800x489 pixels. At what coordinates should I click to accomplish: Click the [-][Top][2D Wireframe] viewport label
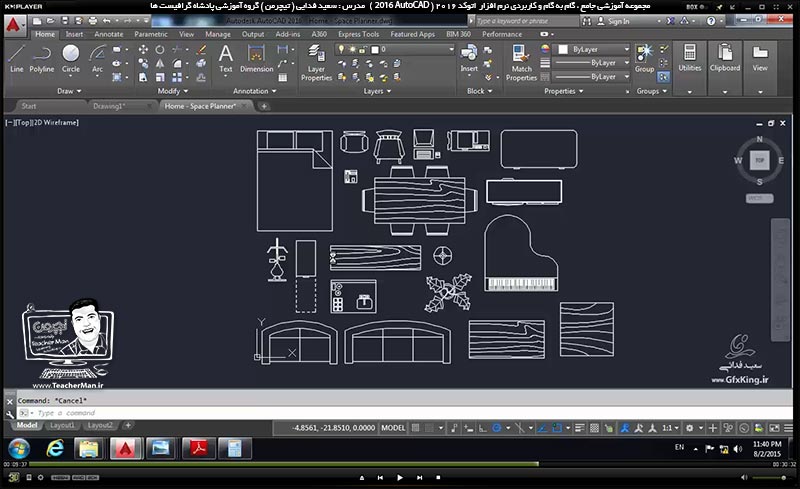click(x=42, y=123)
